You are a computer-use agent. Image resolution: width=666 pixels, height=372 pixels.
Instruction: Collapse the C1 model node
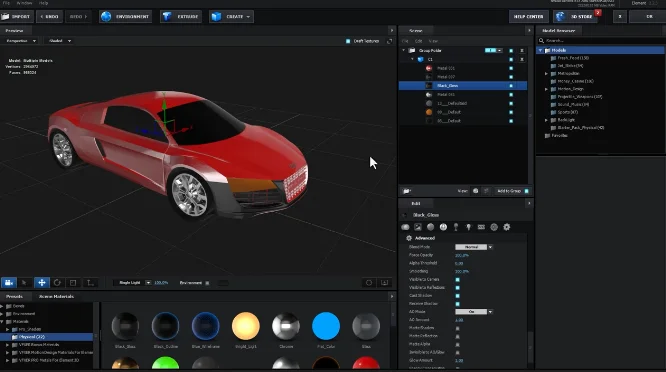pos(412,59)
